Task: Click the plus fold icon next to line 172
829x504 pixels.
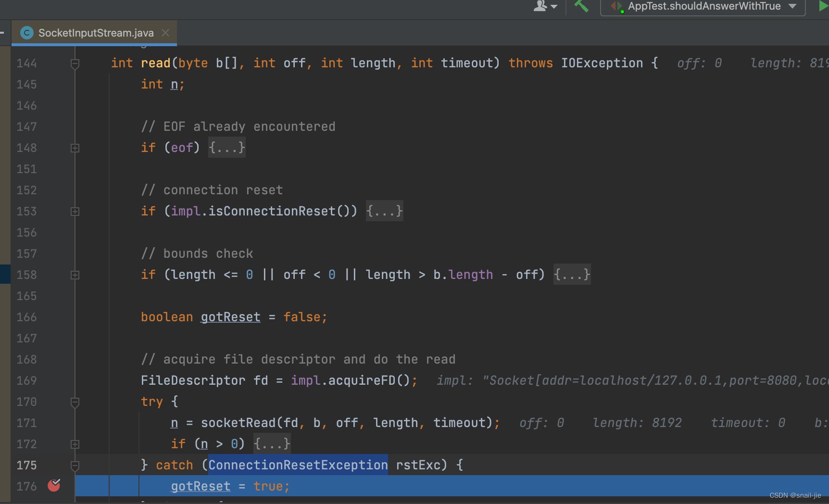Action: 75,444
